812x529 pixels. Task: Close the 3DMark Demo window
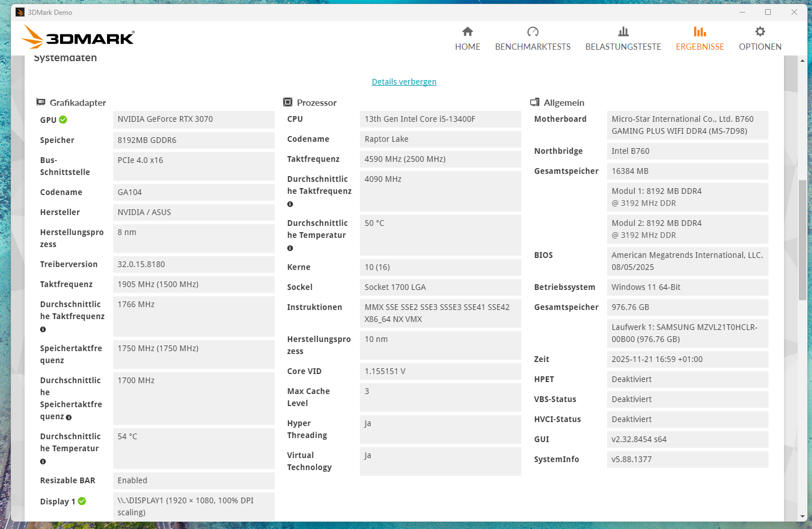click(x=794, y=12)
